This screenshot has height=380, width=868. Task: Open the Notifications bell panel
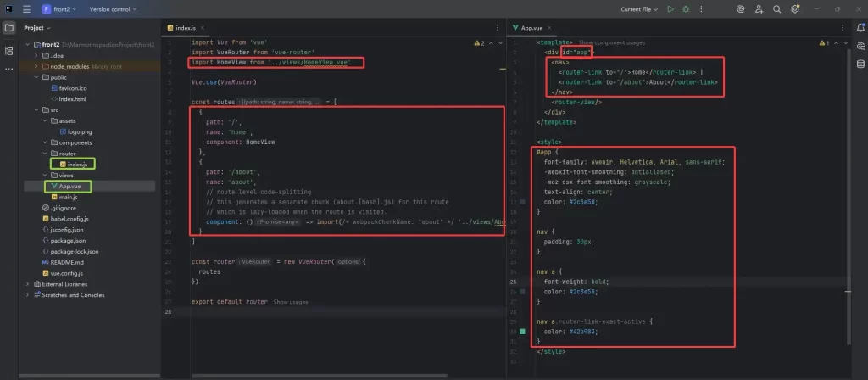859,27
